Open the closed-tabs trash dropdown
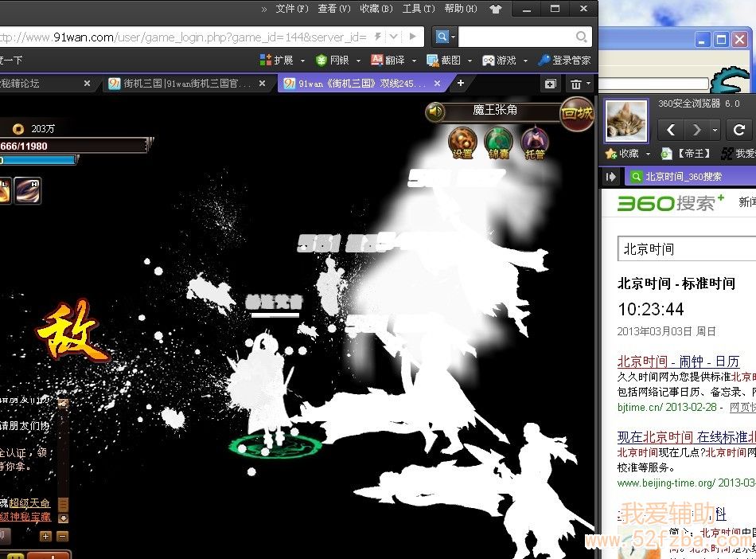The height and width of the screenshot is (559, 756). pos(580,84)
